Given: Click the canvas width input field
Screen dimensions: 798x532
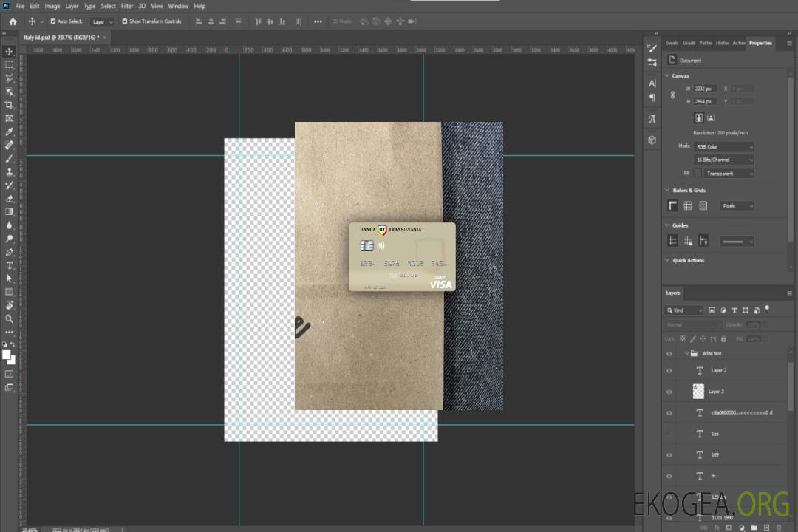Looking at the screenshot, I should [x=705, y=89].
